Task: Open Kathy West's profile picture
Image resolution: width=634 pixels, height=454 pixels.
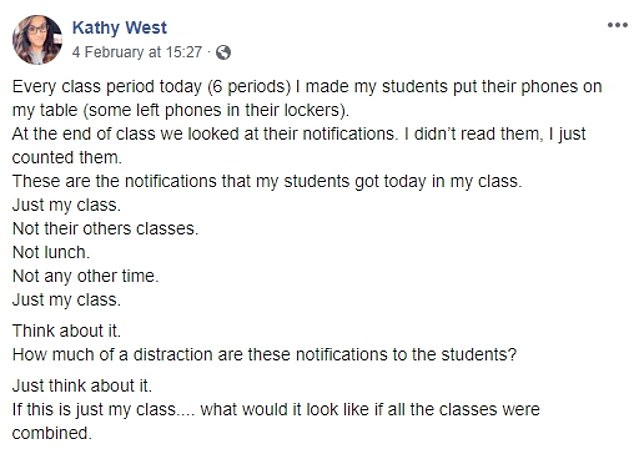Action: click(x=38, y=39)
